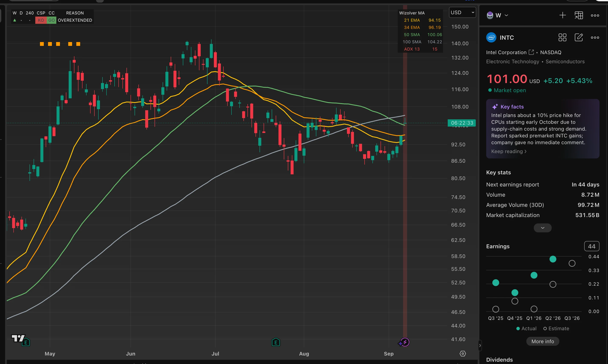Open advanced view table icon in watchlist header
The image size is (608, 364).
[x=578, y=15]
